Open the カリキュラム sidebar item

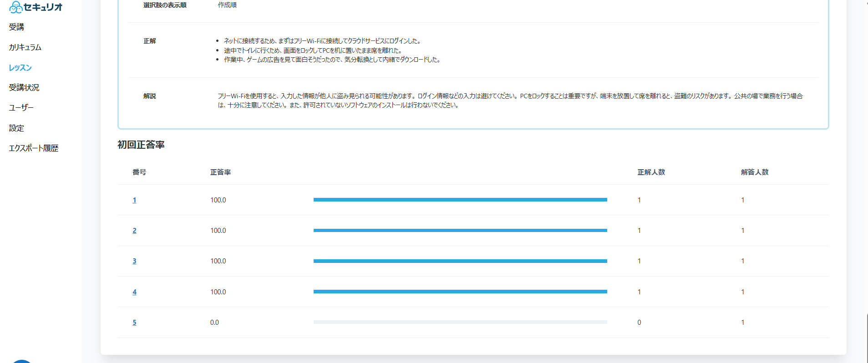(x=25, y=47)
